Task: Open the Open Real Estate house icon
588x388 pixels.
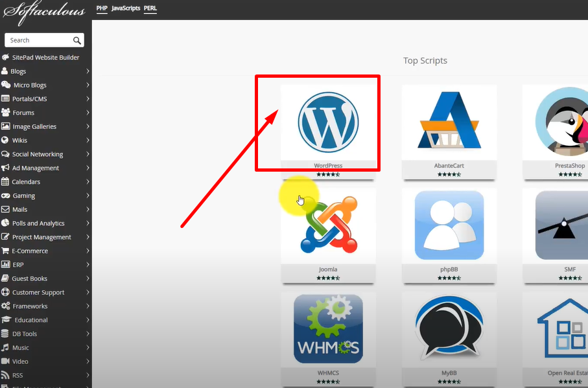Action: pyautogui.click(x=563, y=328)
